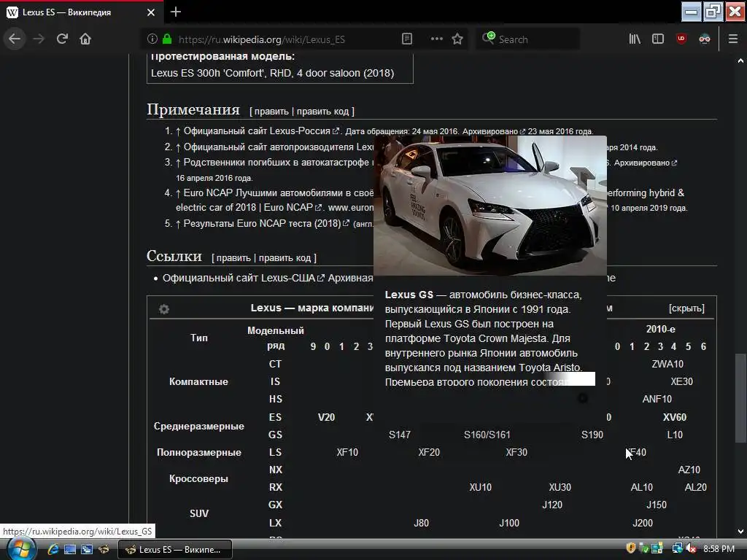This screenshot has height=560, width=747.
Task: Open CT model link in navbox
Action: [x=275, y=365]
